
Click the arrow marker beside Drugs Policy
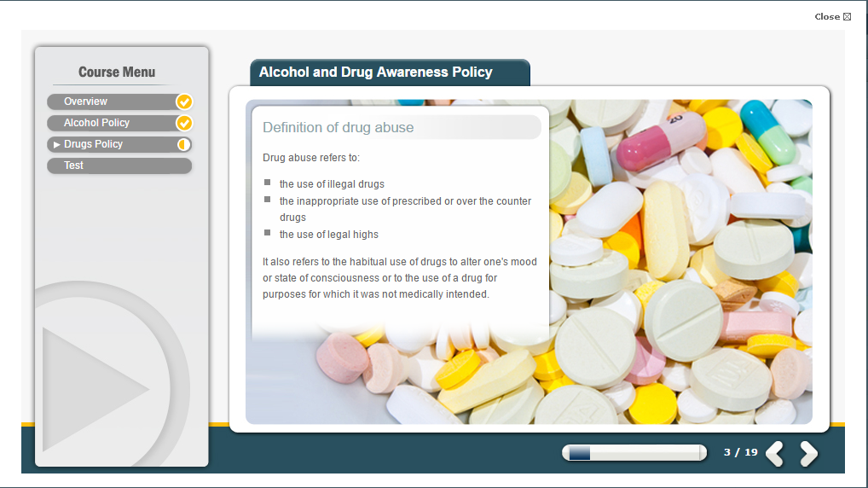pyautogui.click(x=56, y=144)
